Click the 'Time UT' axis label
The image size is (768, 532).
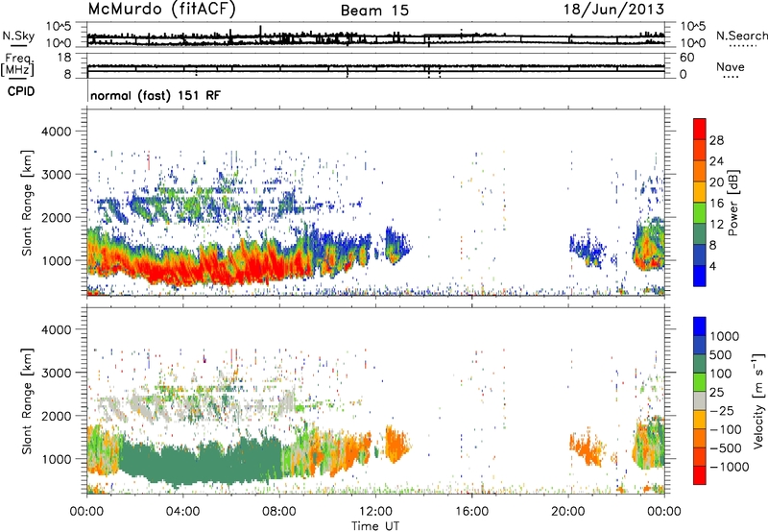[x=375, y=526]
